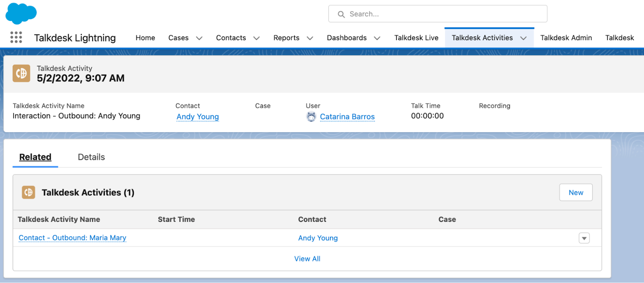Open Contact - Outbound: Maria Mary link
Image resolution: width=644 pixels, height=283 pixels.
tap(72, 238)
